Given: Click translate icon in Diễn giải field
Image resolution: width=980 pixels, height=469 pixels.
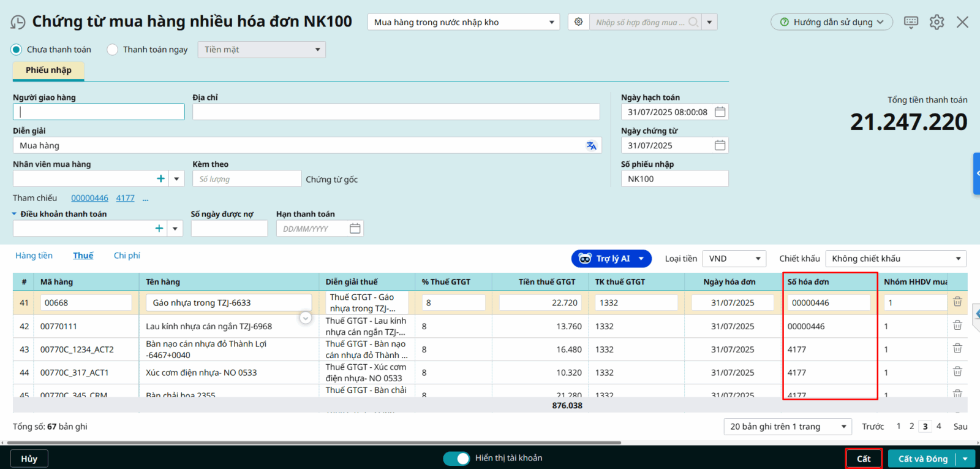Looking at the screenshot, I should point(591,145).
